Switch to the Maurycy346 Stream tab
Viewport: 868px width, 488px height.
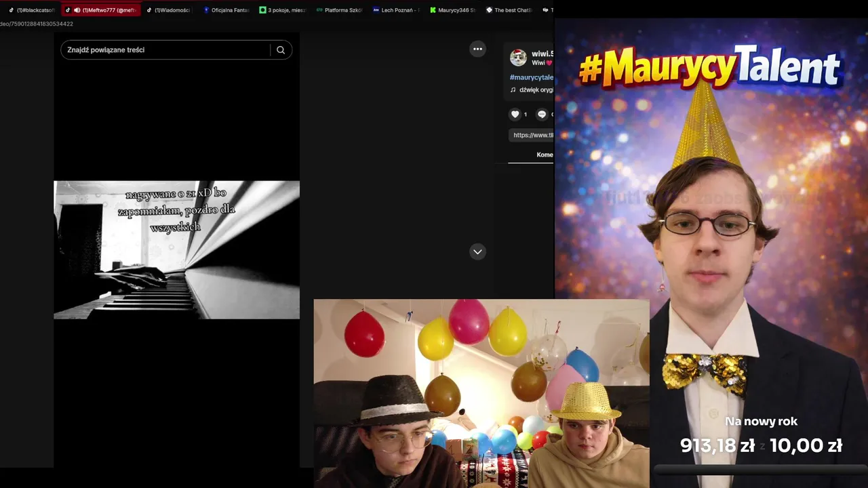point(453,10)
